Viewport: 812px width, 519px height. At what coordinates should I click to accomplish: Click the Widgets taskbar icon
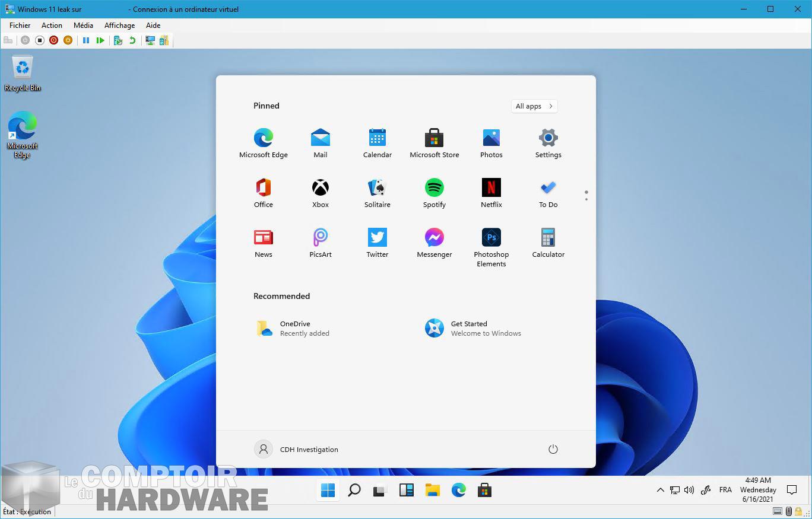click(406, 491)
